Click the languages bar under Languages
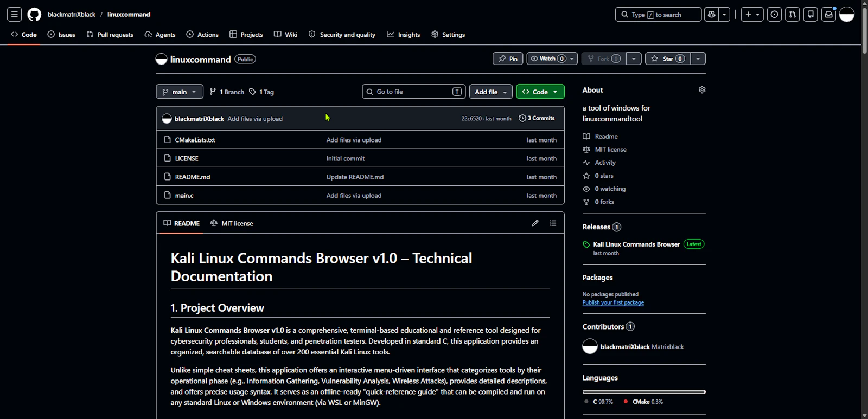Image resolution: width=868 pixels, height=419 pixels. [644, 392]
